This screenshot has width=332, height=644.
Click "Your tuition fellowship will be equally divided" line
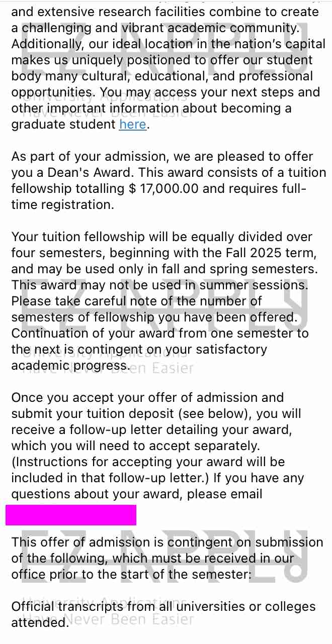161,237
